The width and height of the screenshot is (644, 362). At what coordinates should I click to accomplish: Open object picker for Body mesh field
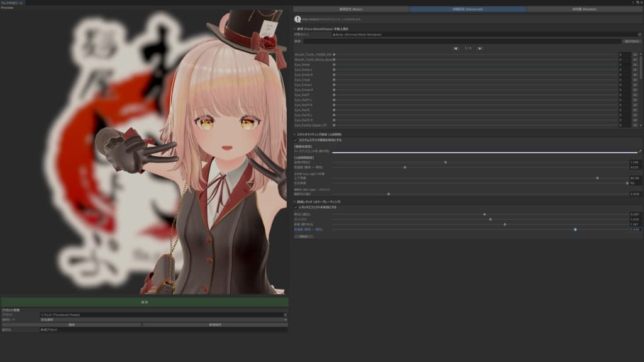click(x=640, y=35)
